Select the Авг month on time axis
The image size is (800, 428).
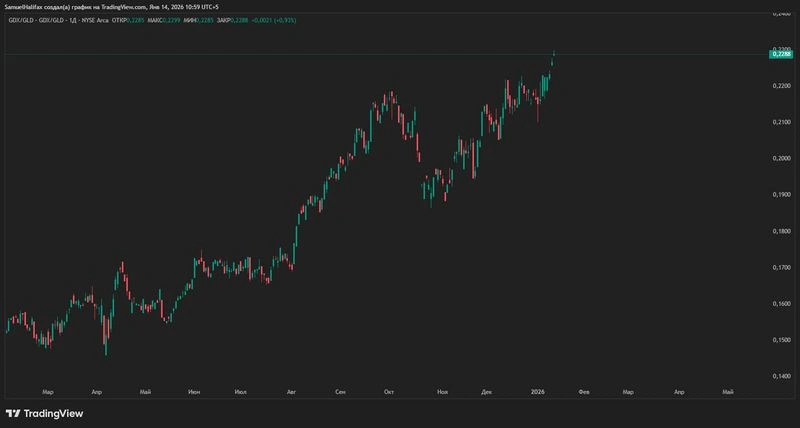coord(291,392)
